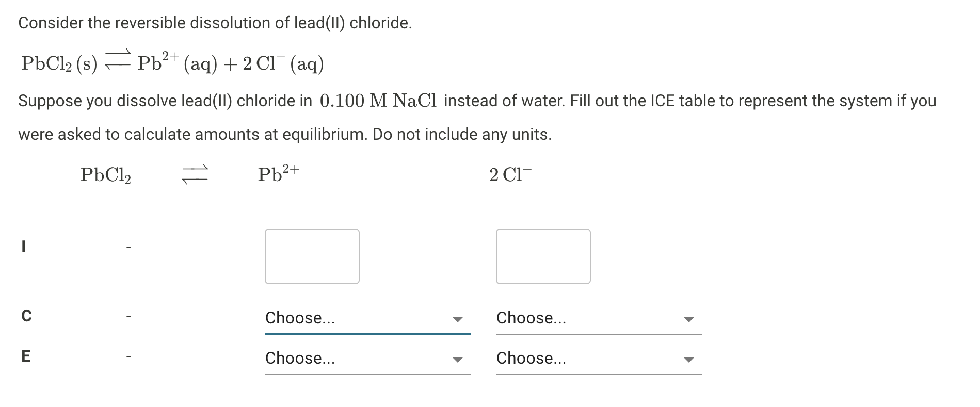Screen dimensions: 980x407
Task: Click the initial amount box for 2 Cl-
Action: 543,256
